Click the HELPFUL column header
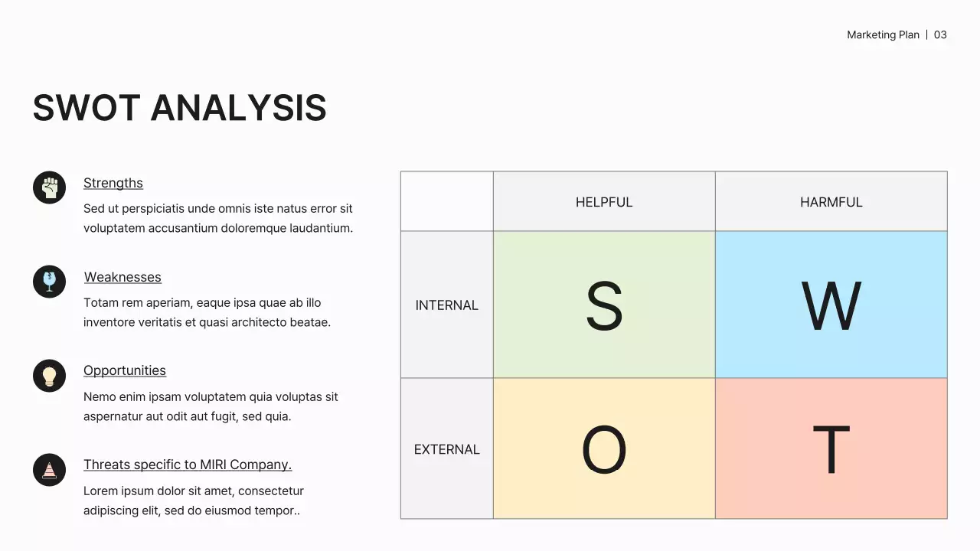This screenshot has height=551, width=980. [604, 202]
